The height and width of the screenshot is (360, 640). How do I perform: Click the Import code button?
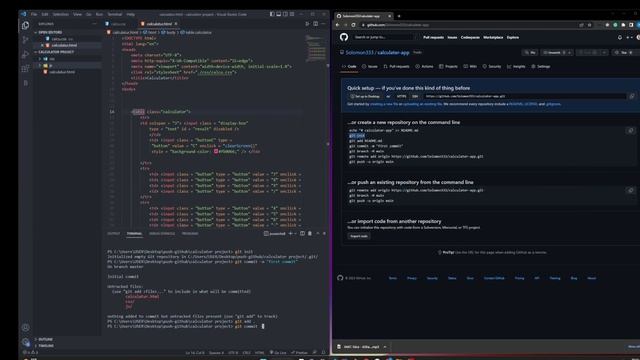pos(359,236)
